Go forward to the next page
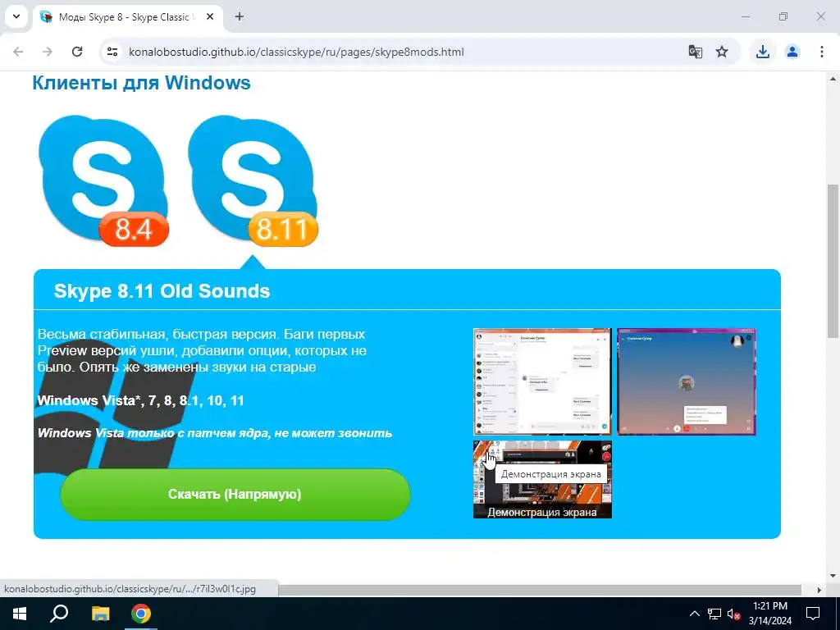 [x=48, y=52]
